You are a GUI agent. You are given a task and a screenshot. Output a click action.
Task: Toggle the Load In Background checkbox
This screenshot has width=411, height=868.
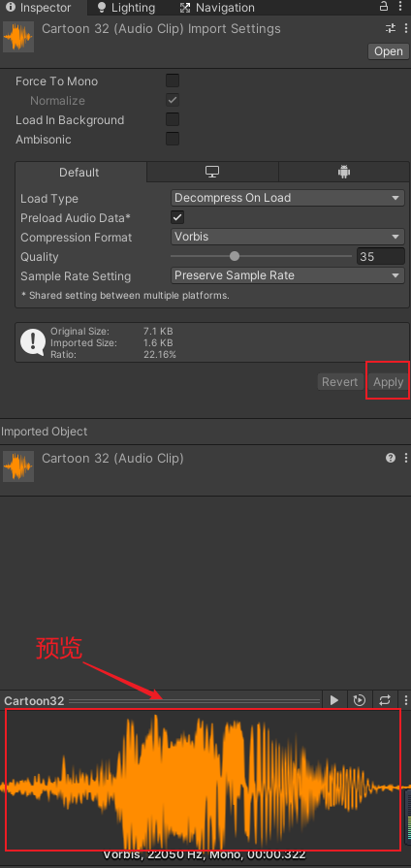pos(173,119)
